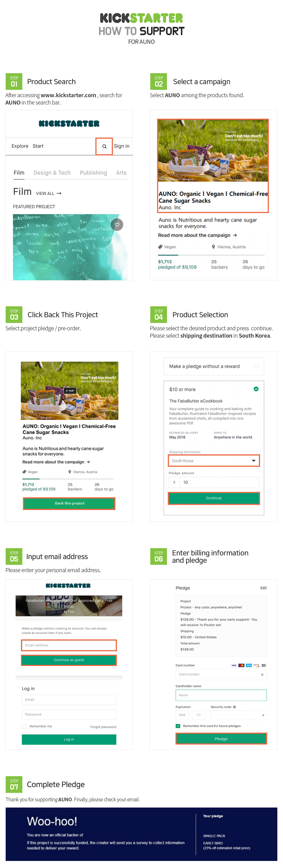Click the Cardholder name input field
Viewport: 283px width, 868px height.
tap(221, 695)
